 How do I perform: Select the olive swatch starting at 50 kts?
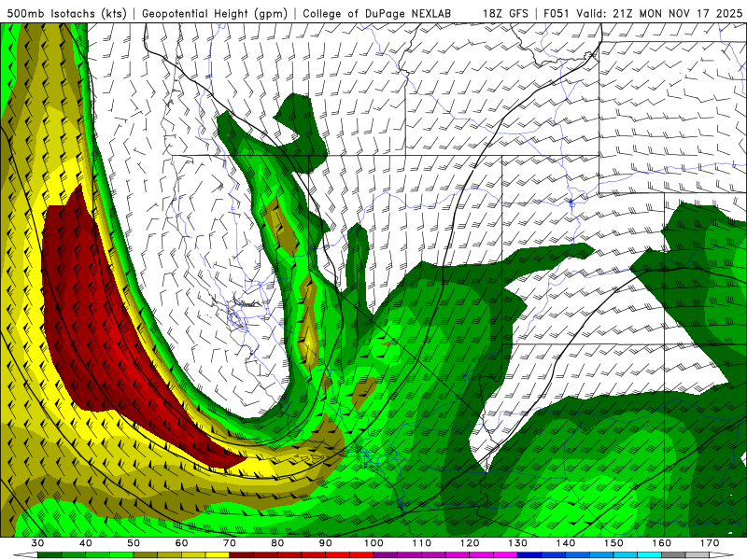tap(146, 554)
